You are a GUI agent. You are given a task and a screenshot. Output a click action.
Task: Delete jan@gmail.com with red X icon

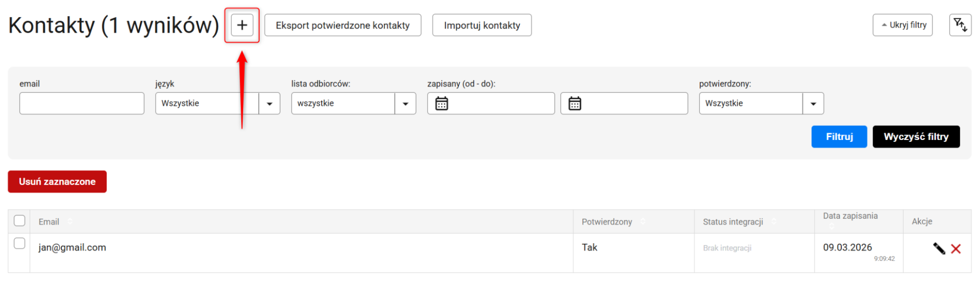point(955,249)
